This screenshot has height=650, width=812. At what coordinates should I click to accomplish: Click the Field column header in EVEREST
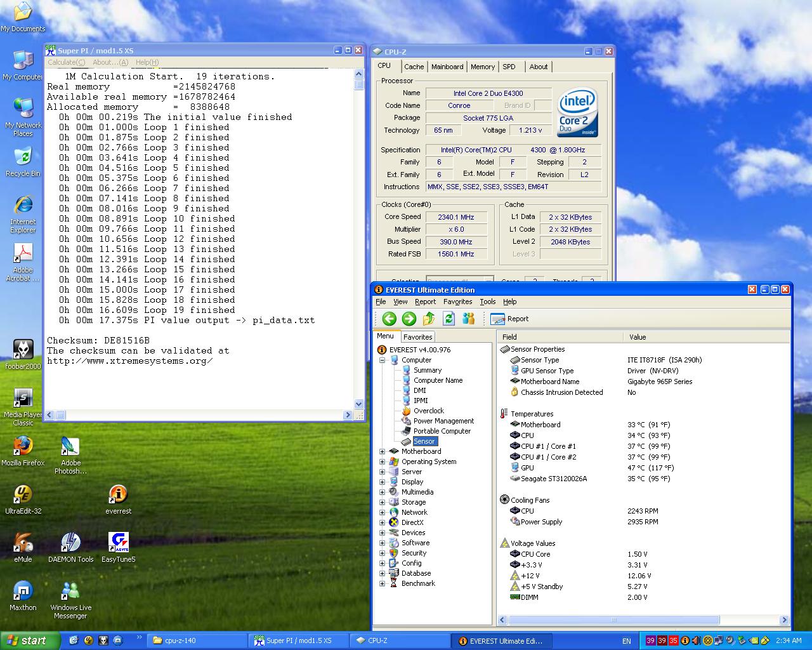[561, 337]
